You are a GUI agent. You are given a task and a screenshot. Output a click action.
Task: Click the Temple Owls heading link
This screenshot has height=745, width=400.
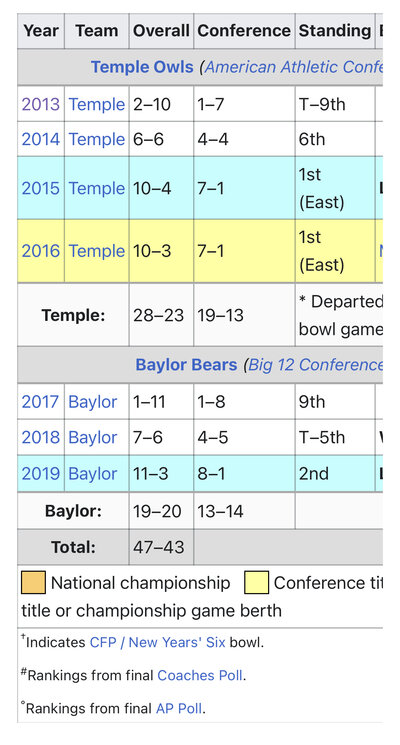(x=142, y=67)
